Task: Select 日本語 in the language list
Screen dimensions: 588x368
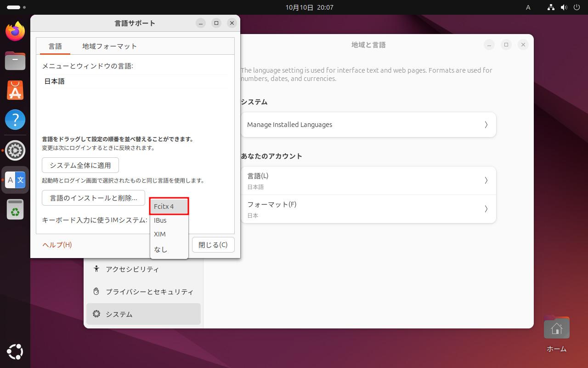Action: pyautogui.click(x=55, y=81)
